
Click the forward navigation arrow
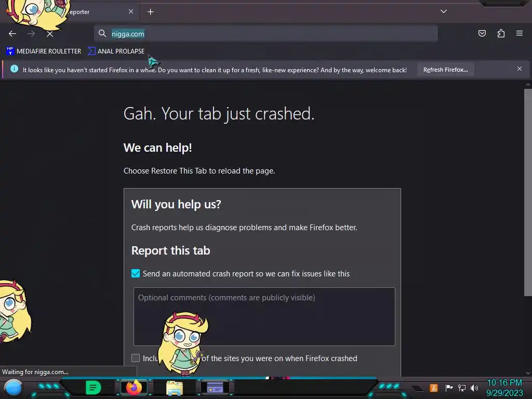tap(31, 34)
